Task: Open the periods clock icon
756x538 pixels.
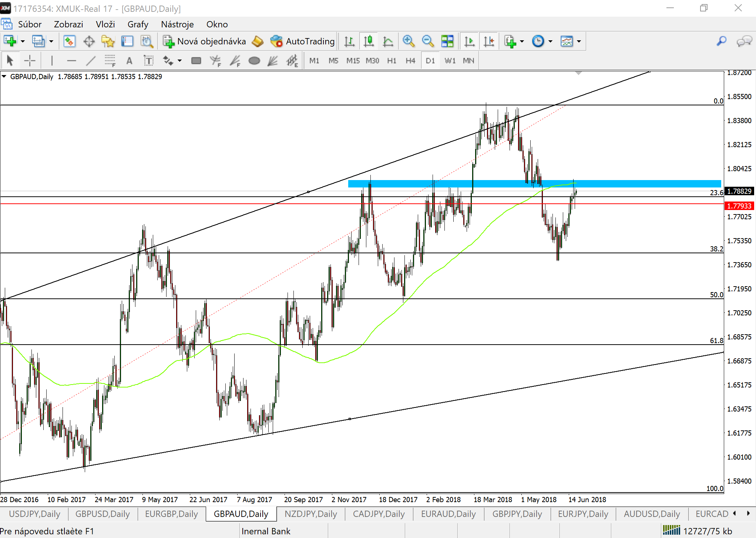Action: (538, 41)
